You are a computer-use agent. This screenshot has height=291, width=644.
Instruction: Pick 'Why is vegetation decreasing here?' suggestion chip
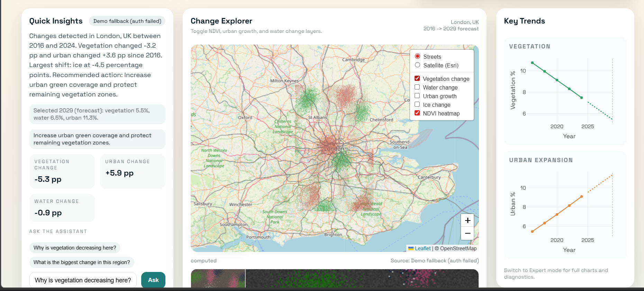(x=75, y=248)
